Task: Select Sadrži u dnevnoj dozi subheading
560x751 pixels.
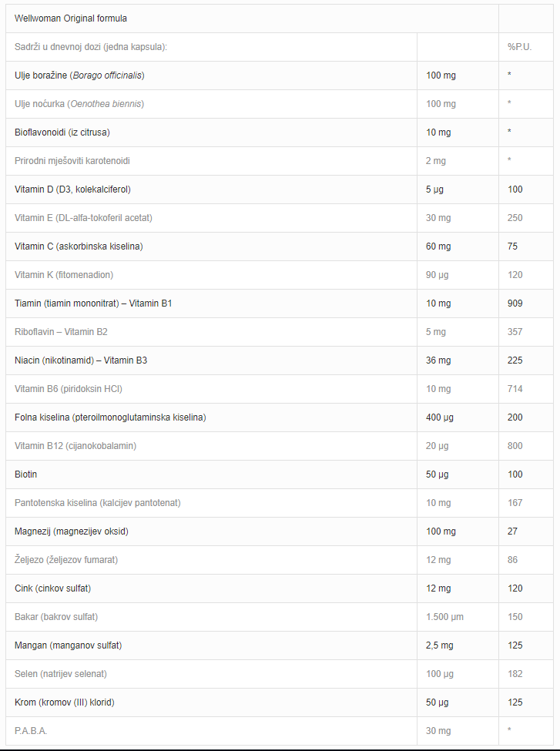Action: pyautogui.click(x=91, y=47)
